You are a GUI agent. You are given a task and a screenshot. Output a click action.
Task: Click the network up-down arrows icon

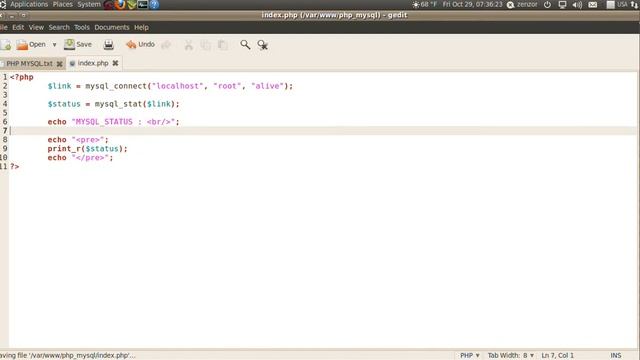(x=634, y=4)
